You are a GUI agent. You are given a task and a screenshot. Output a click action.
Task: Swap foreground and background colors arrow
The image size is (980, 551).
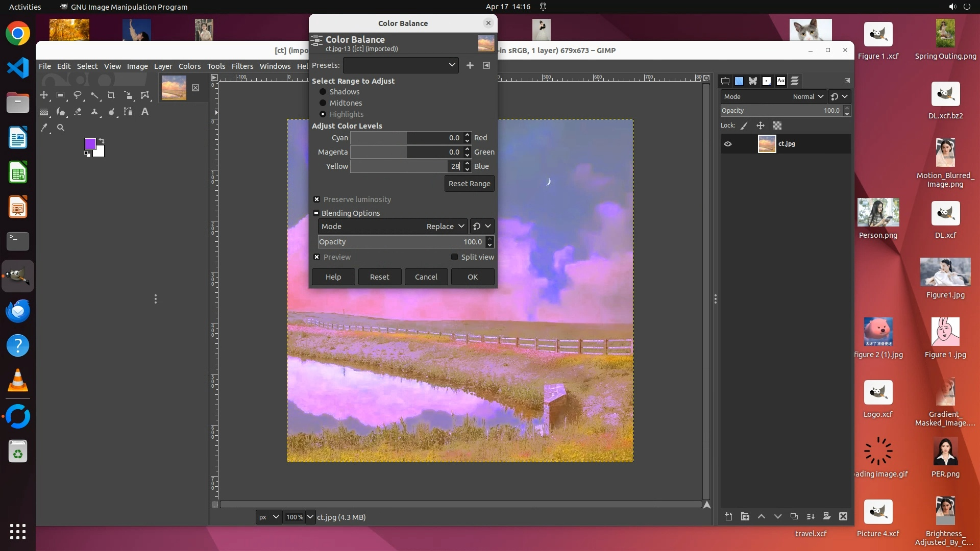pos(102,140)
